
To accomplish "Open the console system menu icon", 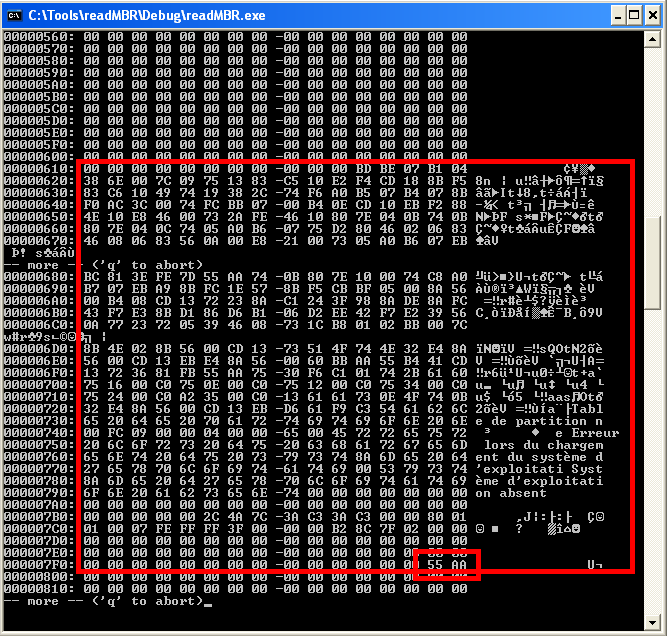I will 14,14.
